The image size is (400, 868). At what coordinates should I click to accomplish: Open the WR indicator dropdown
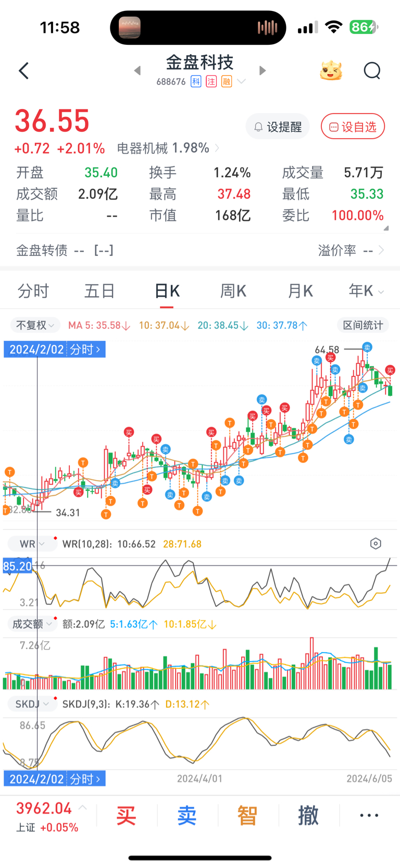31,544
